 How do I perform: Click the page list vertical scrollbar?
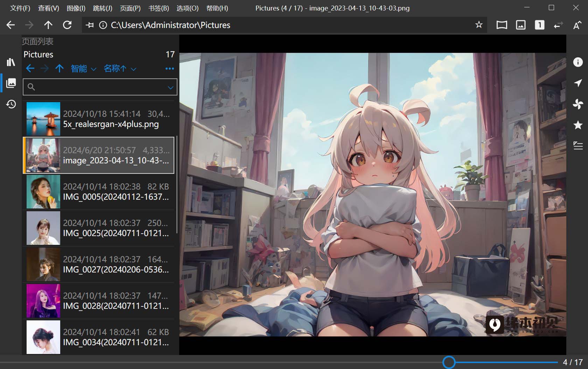point(177,185)
